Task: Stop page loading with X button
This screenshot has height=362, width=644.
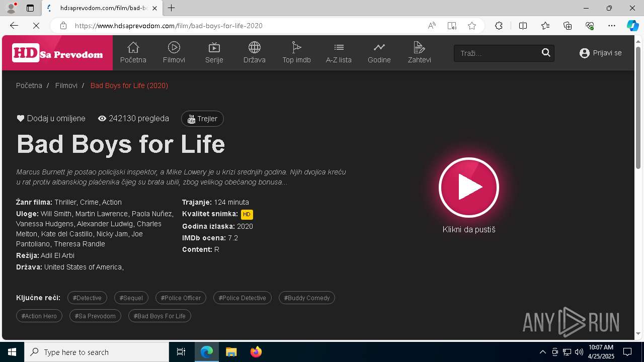Action: click(x=36, y=26)
